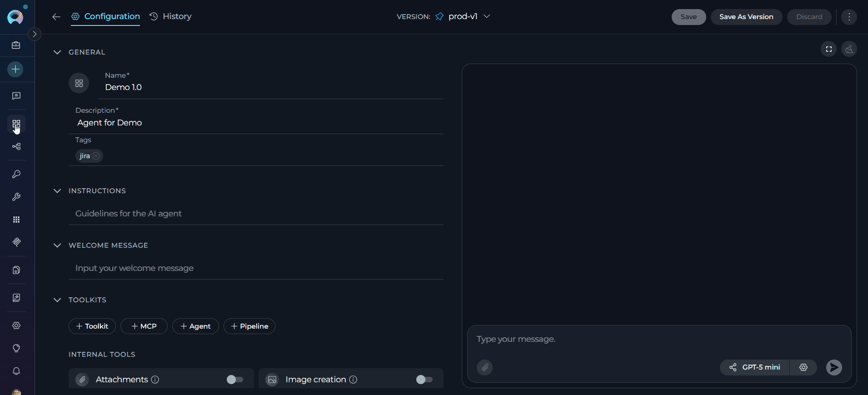The height and width of the screenshot is (395, 868).
Task: Expand the sidebar with arrow button
Action: [35, 34]
